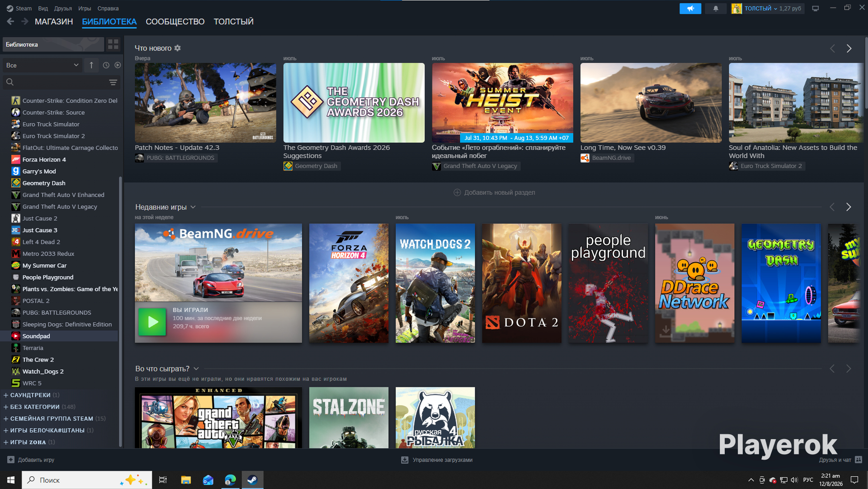The width and height of the screenshot is (868, 489).
Task: Open the ТОЛСТЫЙ profile tab
Action: point(234,22)
